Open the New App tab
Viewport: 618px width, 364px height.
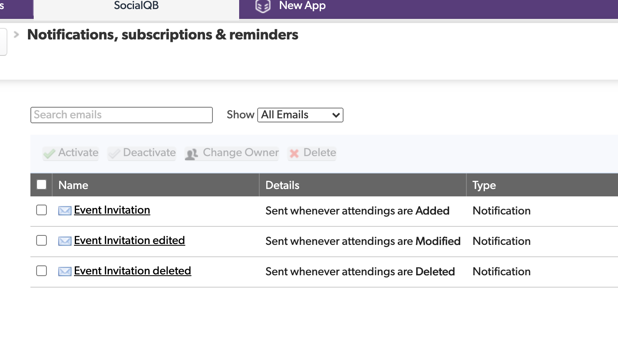pyautogui.click(x=302, y=6)
